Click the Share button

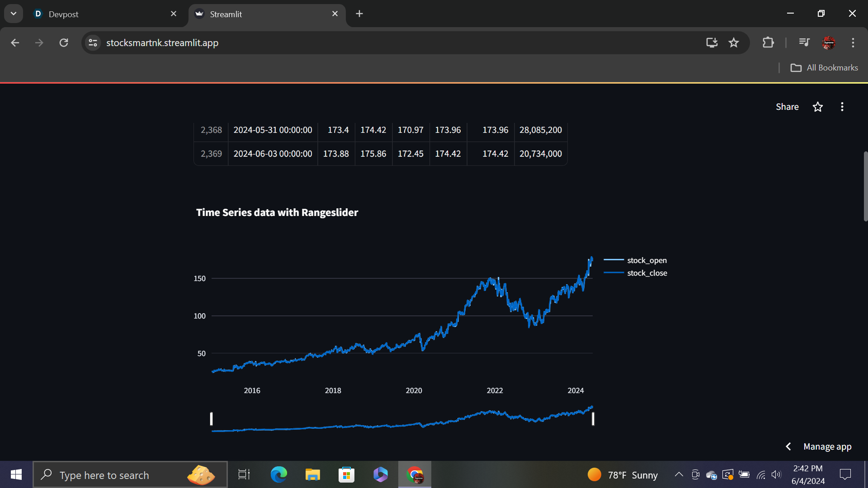tap(787, 107)
